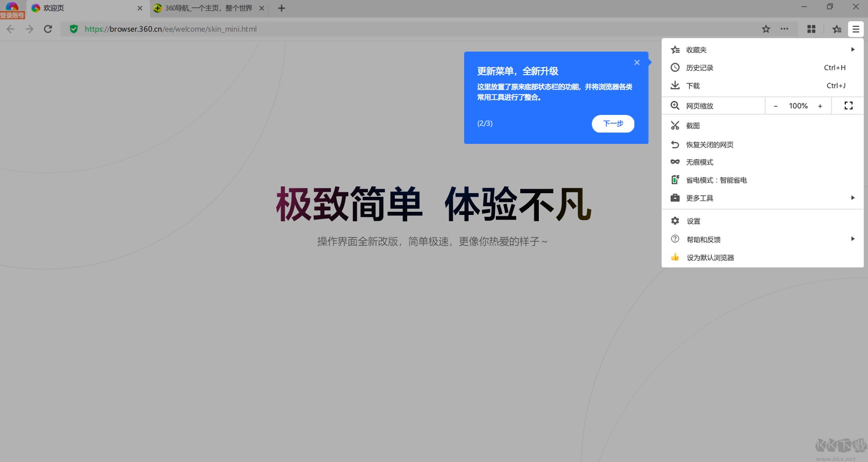
Task: Click plus to increase page zoom above 100%
Action: pos(820,105)
